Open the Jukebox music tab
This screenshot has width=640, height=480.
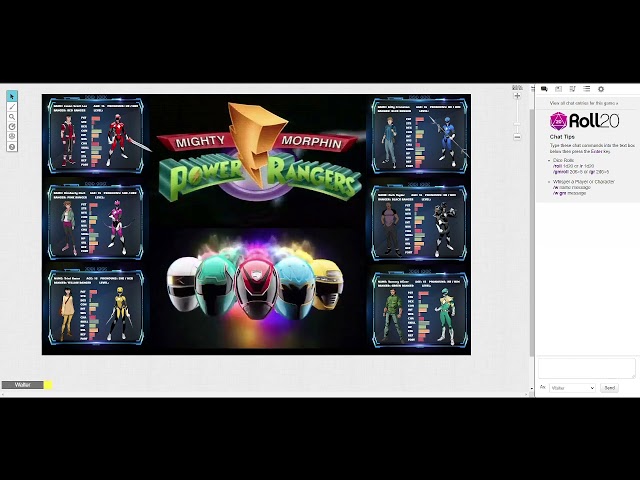[573, 89]
